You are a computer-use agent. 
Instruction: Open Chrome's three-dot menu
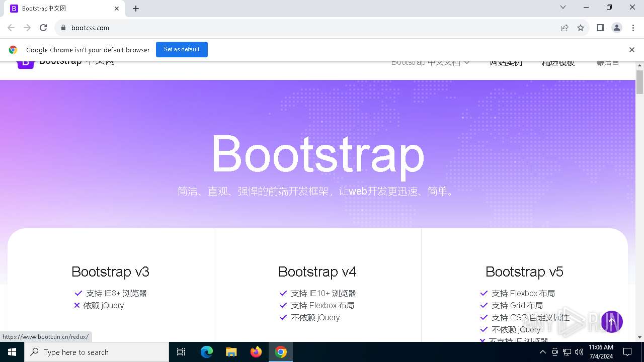633,28
